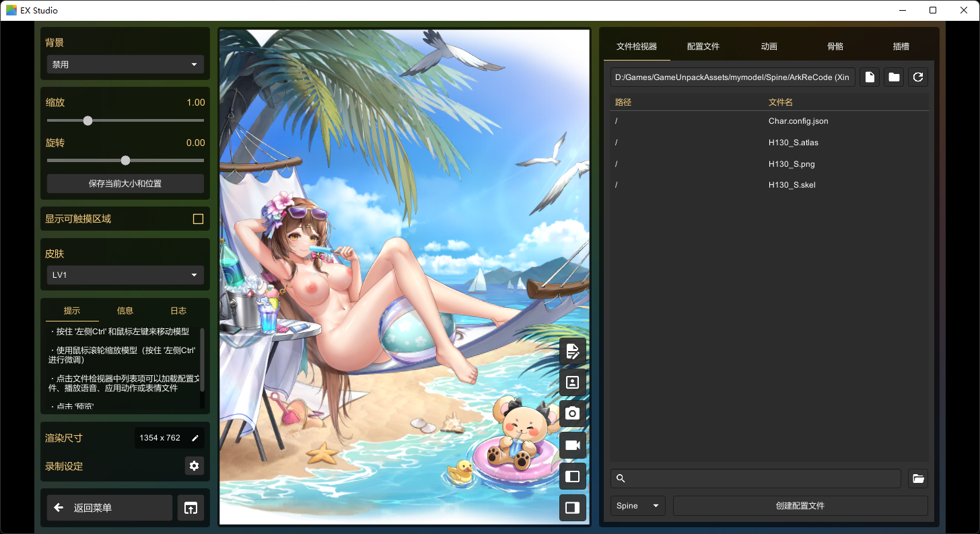Image resolution: width=980 pixels, height=534 pixels.
Task: Toggle the right panel layout icon
Action: pos(573,508)
